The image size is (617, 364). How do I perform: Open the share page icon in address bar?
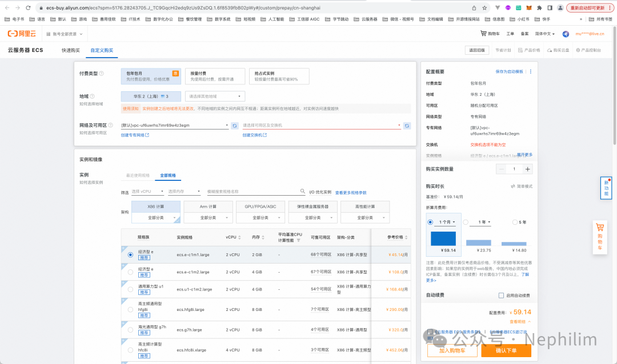point(474,8)
